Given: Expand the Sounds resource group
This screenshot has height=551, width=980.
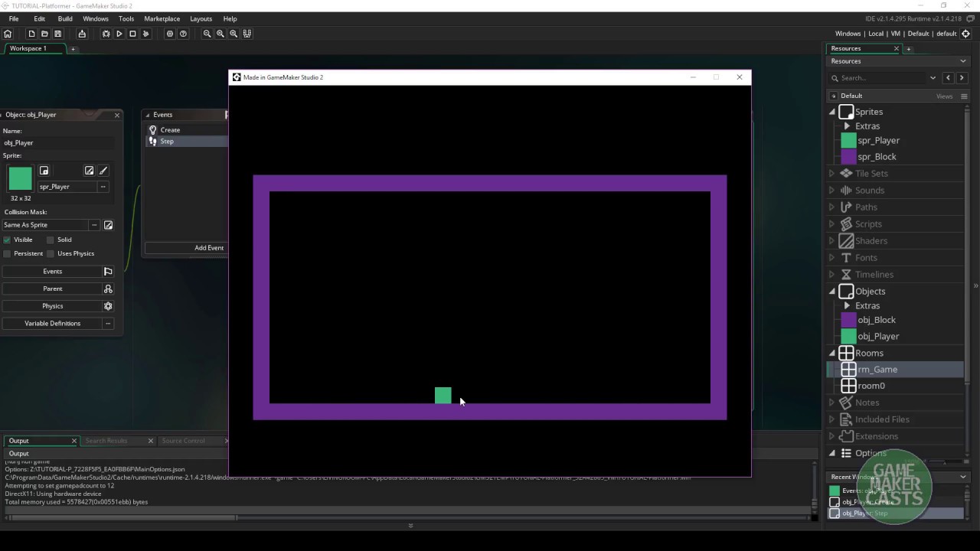Looking at the screenshot, I should tap(832, 190).
